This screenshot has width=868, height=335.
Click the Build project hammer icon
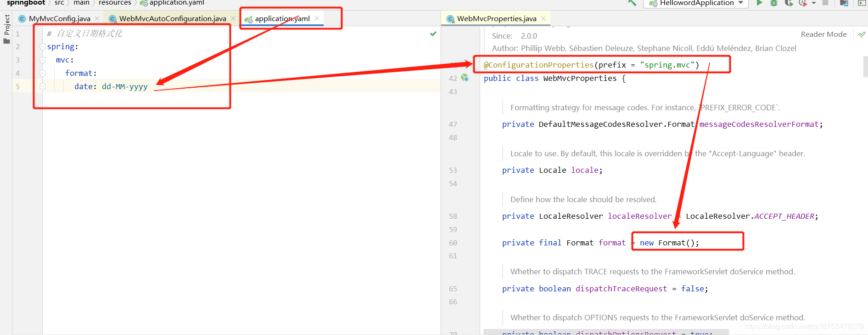[632, 3]
